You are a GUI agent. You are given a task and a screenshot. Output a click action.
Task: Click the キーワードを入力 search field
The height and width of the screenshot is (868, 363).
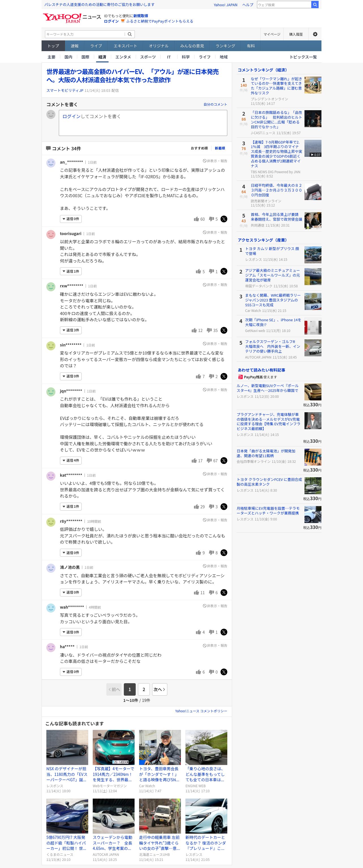85,34
